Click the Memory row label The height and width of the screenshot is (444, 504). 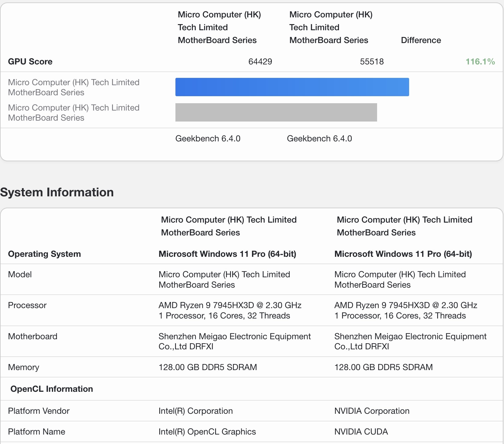23,367
